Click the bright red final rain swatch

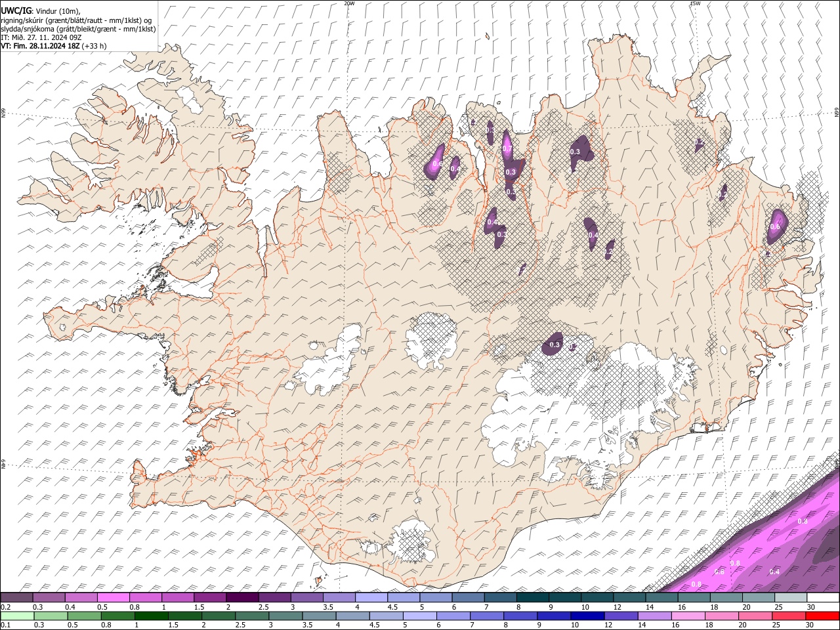(x=823, y=616)
